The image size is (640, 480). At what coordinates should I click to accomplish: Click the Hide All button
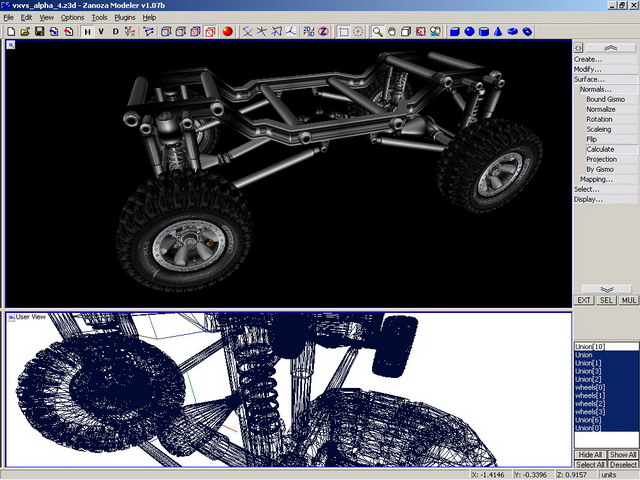590,455
